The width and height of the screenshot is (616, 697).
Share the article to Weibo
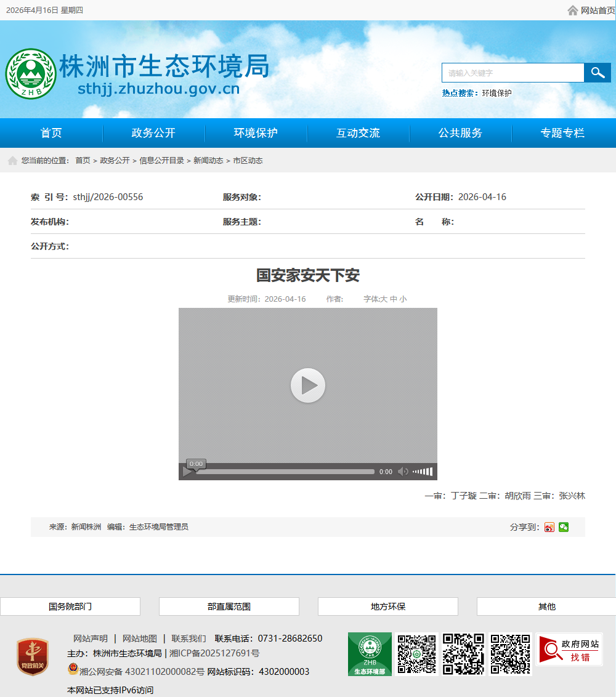click(x=549, y=527)
